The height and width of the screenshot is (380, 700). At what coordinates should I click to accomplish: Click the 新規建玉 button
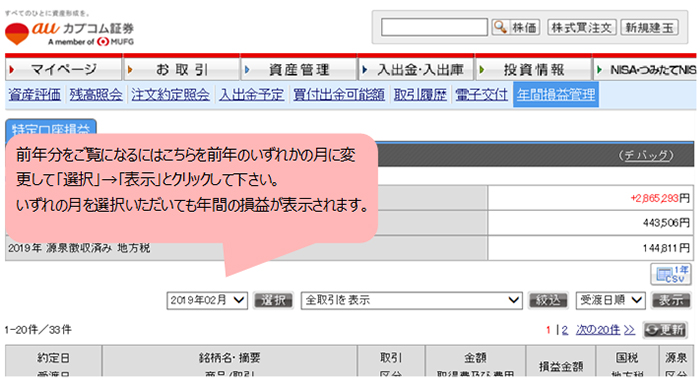(x=650, y=28)
